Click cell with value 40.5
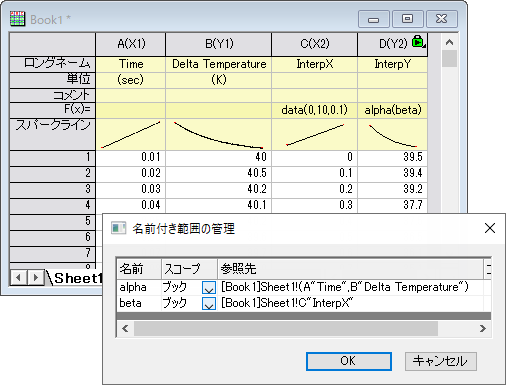 tap(219, 174)
